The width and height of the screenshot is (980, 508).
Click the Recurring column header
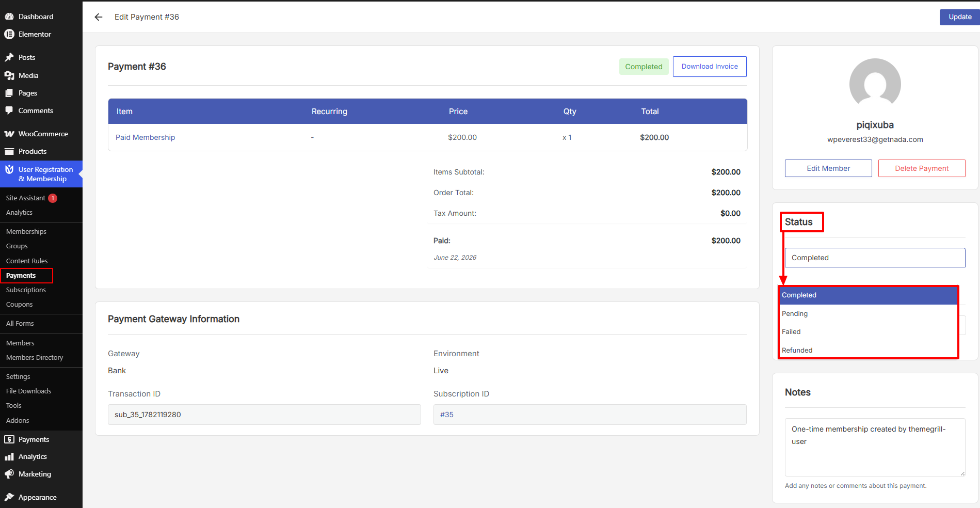329,112
